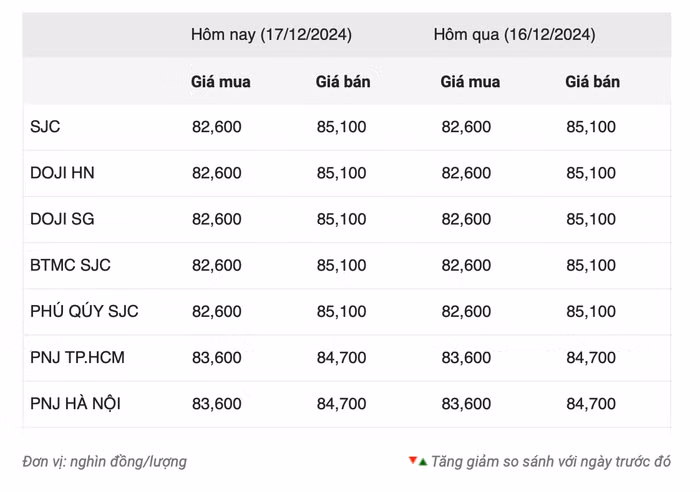The image size is (700, 494).
Task: Click the green up-triangle legend icon
Action: pyautogui.click(x=423, y=461)
